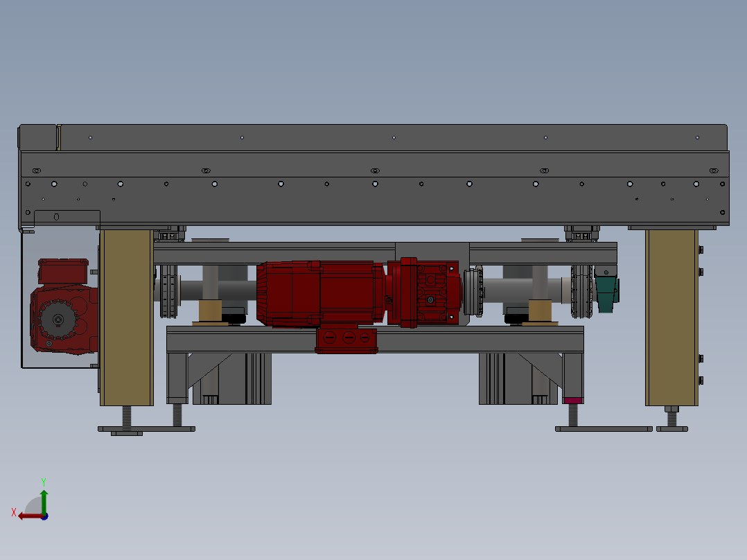
Task: Select the large red central electric motor body
Action: pyautogui.click(x=320, y=294)
